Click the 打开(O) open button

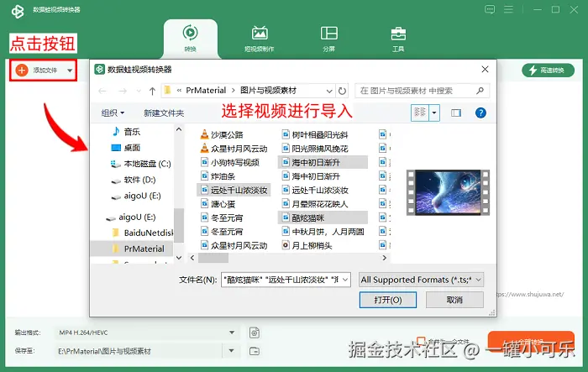pos(388,300)
